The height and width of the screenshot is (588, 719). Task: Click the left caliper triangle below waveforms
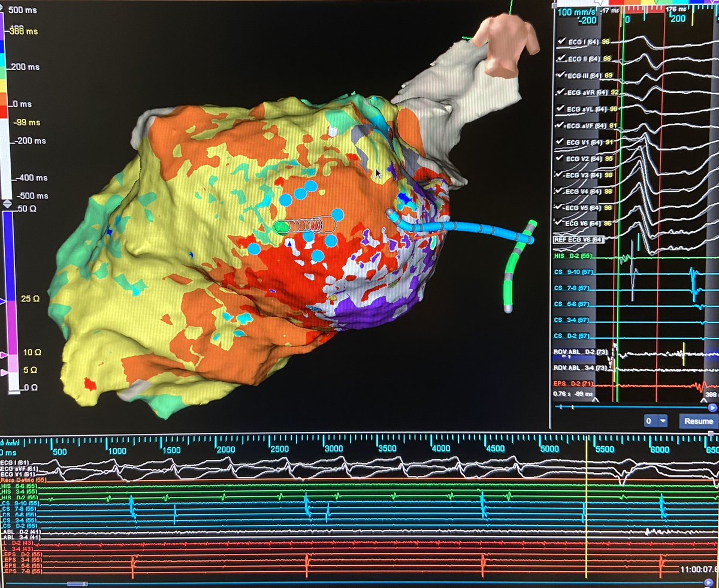[x=594, y=399]
